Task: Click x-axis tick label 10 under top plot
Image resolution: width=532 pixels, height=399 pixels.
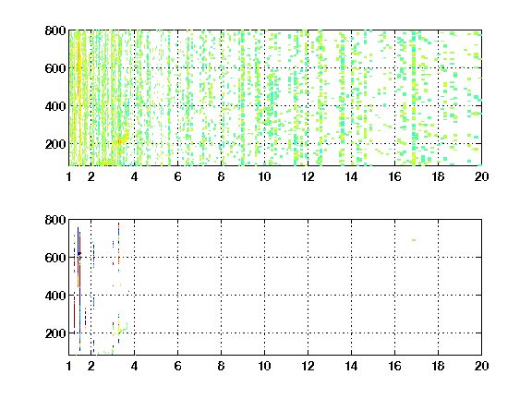Action: 264,176
